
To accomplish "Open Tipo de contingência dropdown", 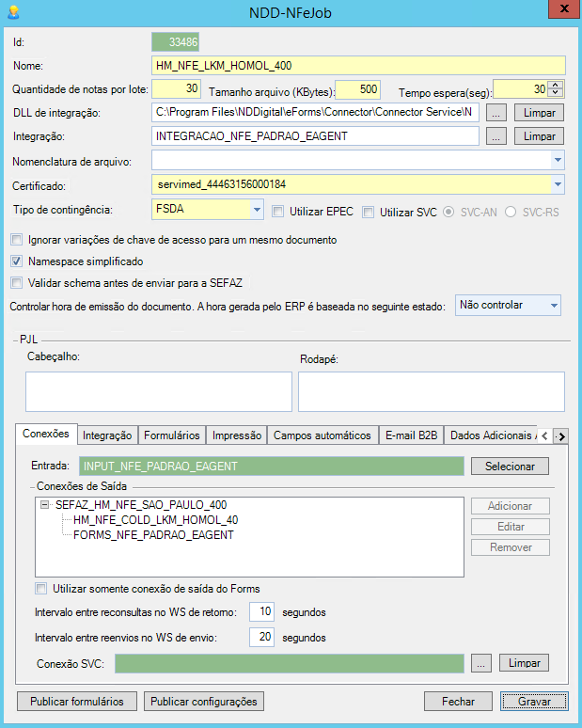I will [x=257, y=210].
